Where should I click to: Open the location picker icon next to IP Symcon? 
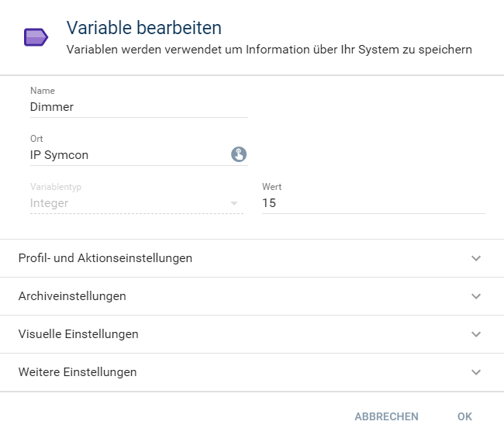[239, 154]
